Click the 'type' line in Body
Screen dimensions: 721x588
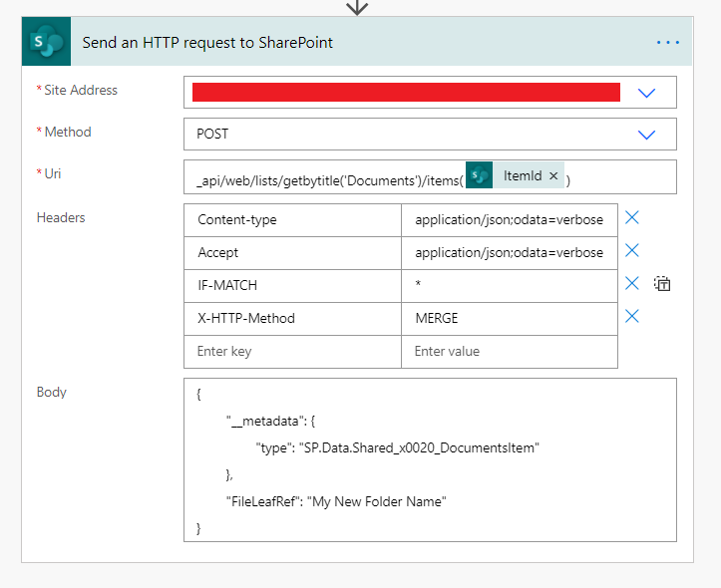point(397,447)
